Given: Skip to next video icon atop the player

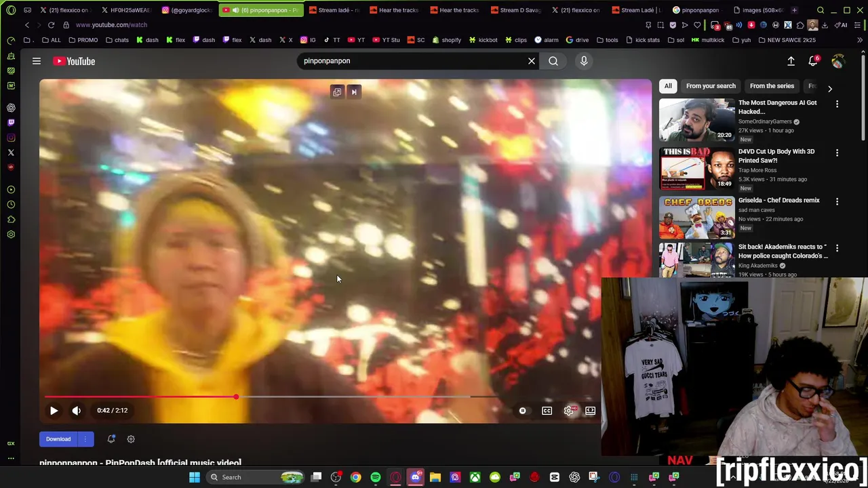Looking at the screenshot, I should tap(353, 92).
